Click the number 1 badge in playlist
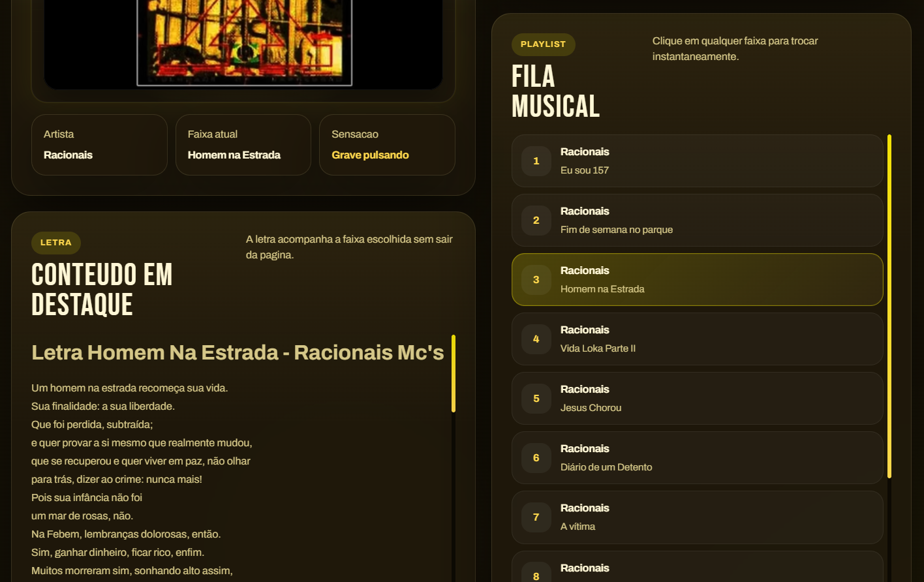The image size is (924, 582). tap(536, 161)
